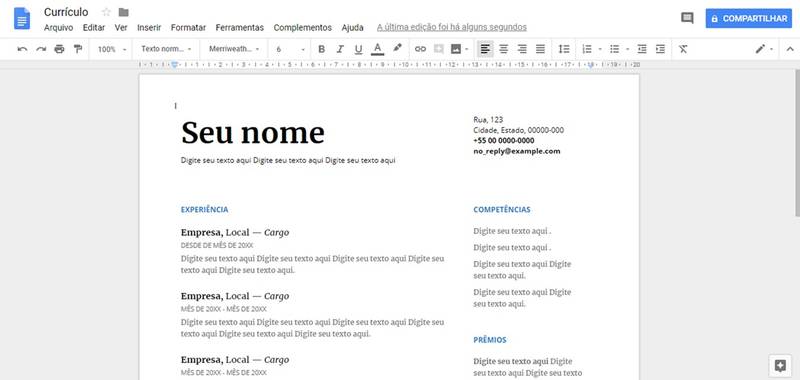Open the Ver menu

pyautogui.click(x=121, y=28)
